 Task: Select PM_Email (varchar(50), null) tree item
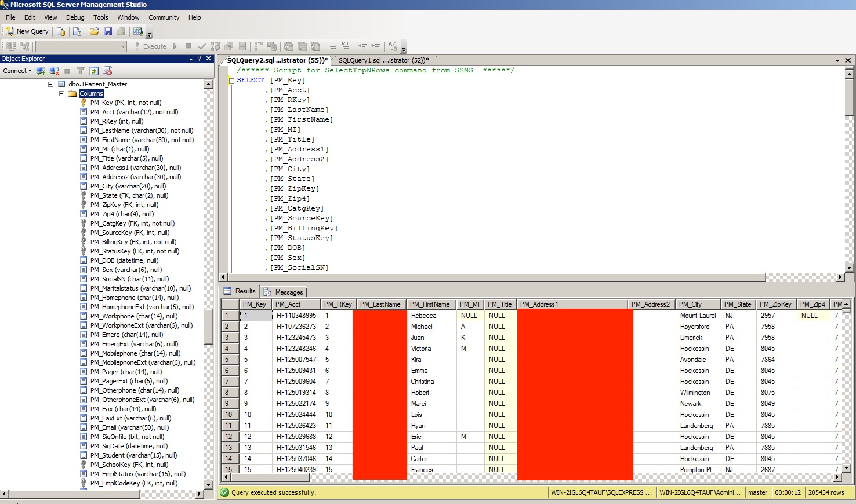pyautogui.click(x=129, y=427)
